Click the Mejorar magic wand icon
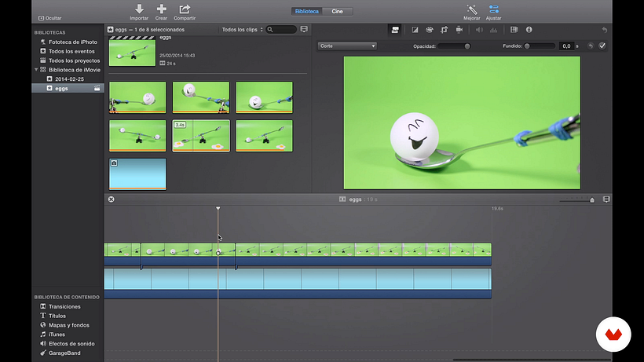The width and height of the screenshot is (644, 362). [x=472, y=9]
